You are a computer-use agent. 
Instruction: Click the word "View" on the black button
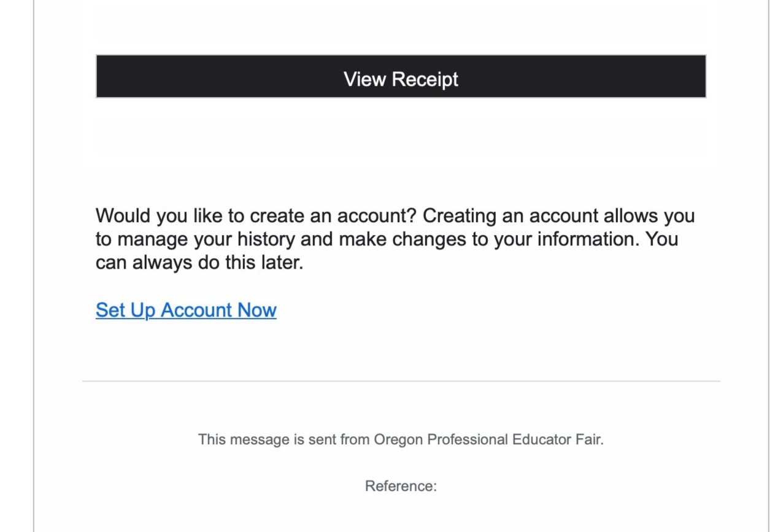click(x=364, y=79)
